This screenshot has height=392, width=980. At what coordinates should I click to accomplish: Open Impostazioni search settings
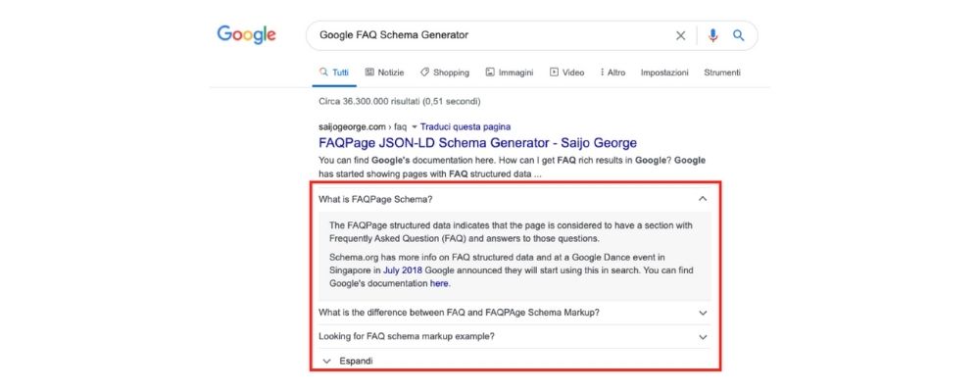point(664,73)
